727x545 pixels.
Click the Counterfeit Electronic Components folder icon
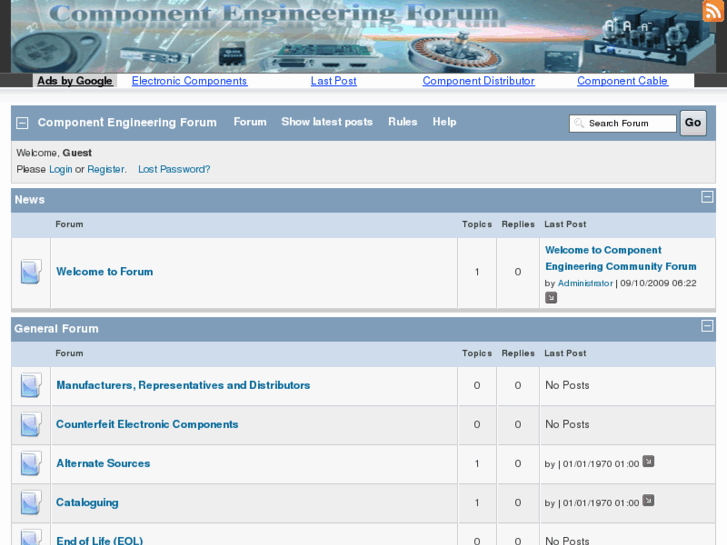coord(31,425)
